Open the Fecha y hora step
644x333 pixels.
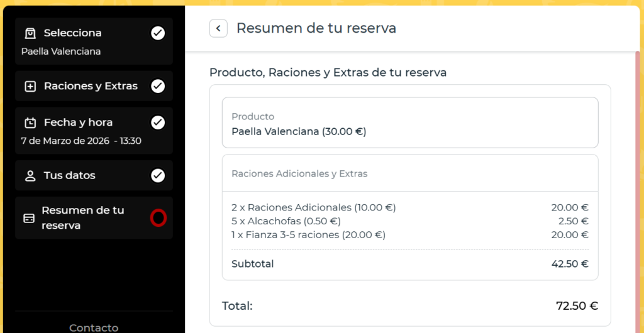[78, 123]
